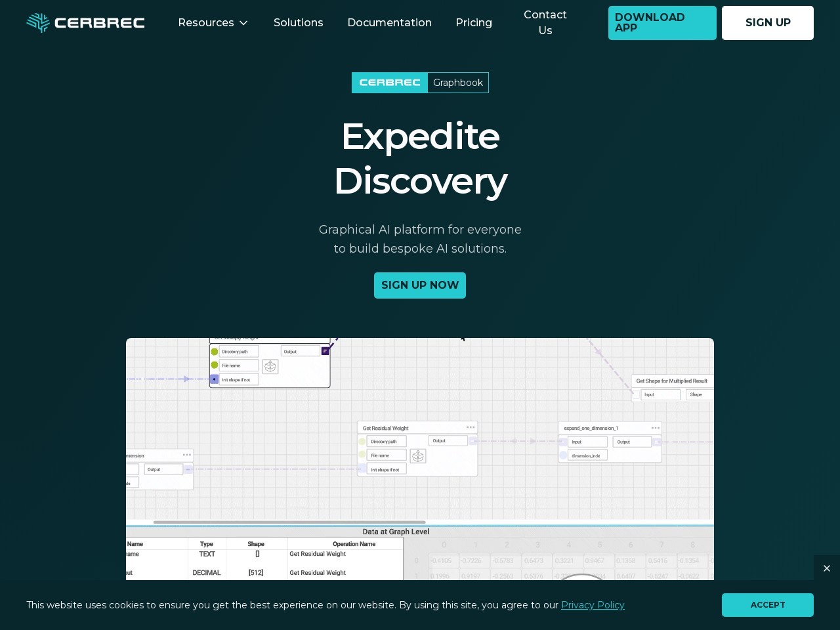Click the Download App button
The image size is (840, 630).
[x=662, y=23]
